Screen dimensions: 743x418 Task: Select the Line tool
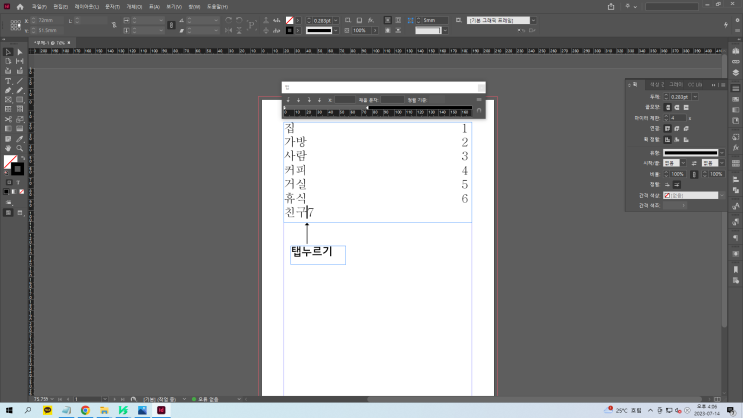[x=19, y=81]
